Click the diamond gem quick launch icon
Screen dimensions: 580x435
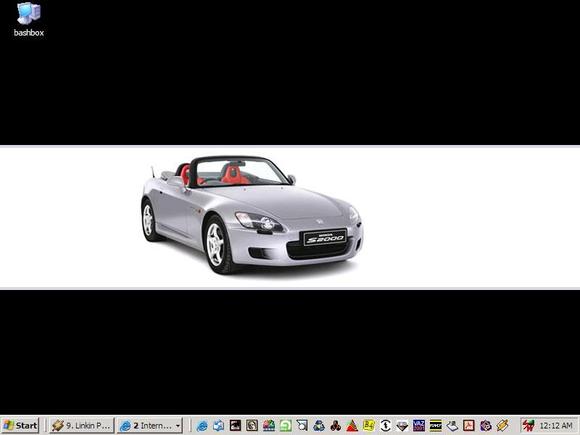[402, 426]
